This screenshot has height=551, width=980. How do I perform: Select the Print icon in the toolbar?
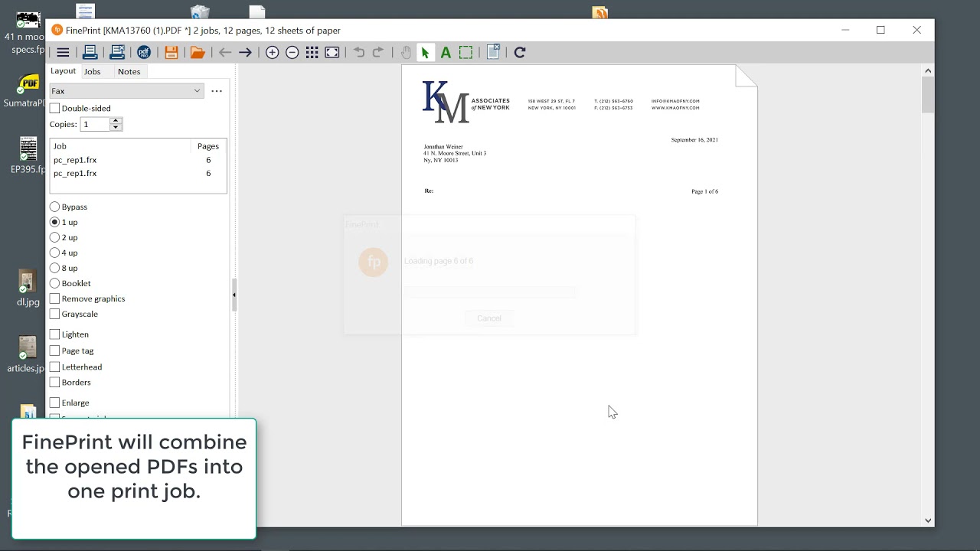point(90,52)
